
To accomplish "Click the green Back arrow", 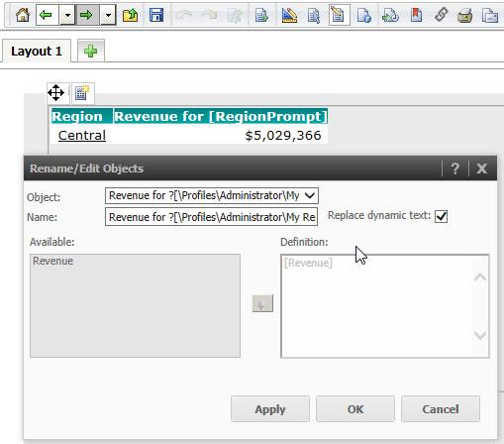I will (x=46, y=15).
